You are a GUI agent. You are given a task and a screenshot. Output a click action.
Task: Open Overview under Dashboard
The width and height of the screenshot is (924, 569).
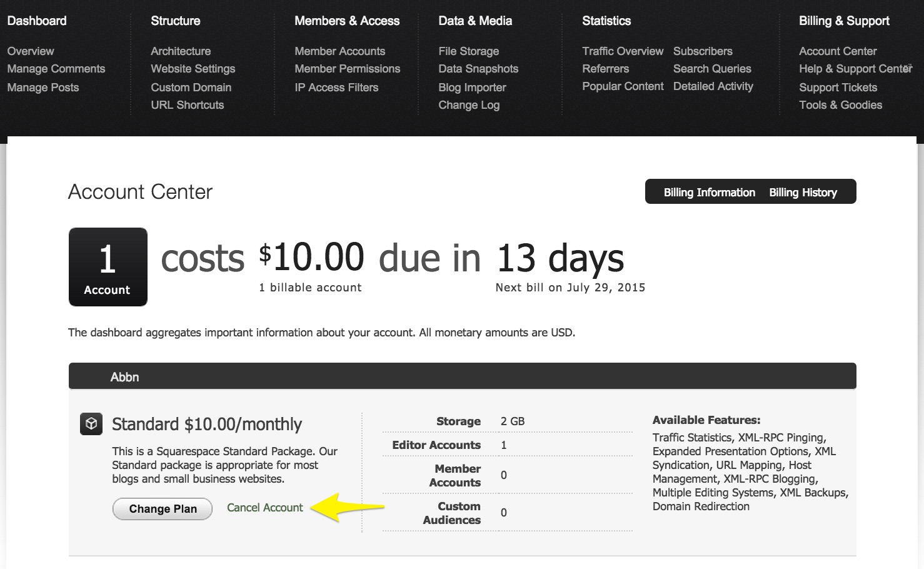[31, 51]
